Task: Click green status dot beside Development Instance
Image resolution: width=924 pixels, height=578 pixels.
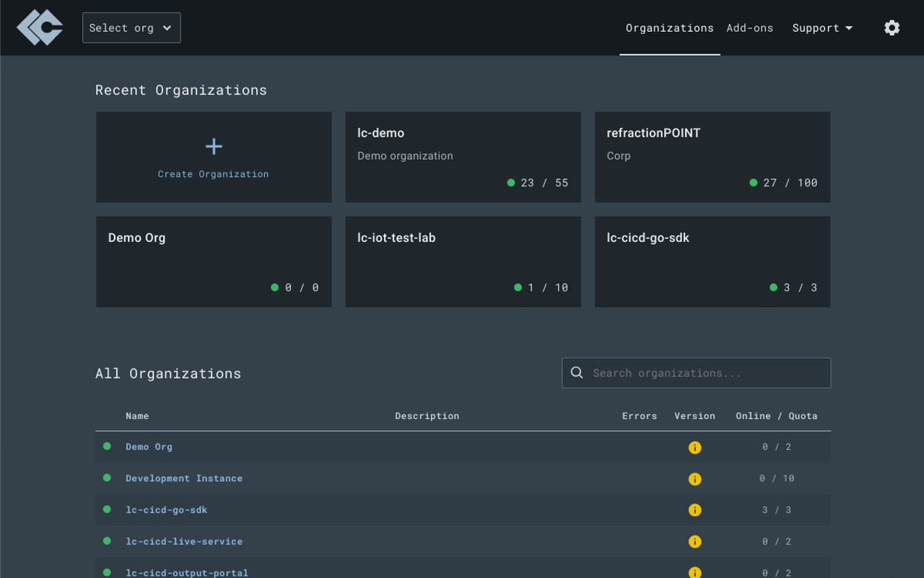Action: 107,478
